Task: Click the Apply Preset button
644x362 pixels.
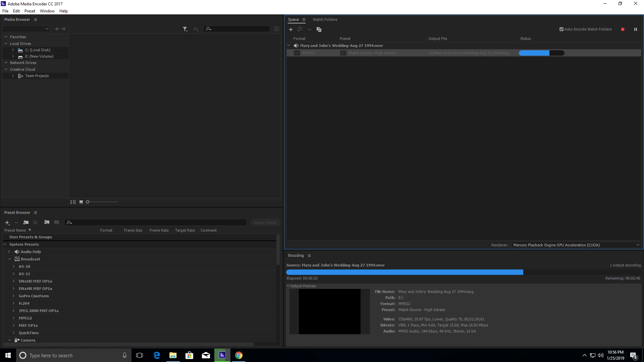Action: 265,223
